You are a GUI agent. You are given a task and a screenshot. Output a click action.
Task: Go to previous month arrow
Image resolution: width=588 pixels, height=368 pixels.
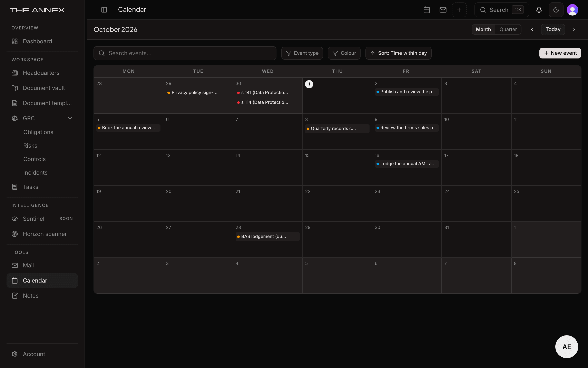pos(532,29)
